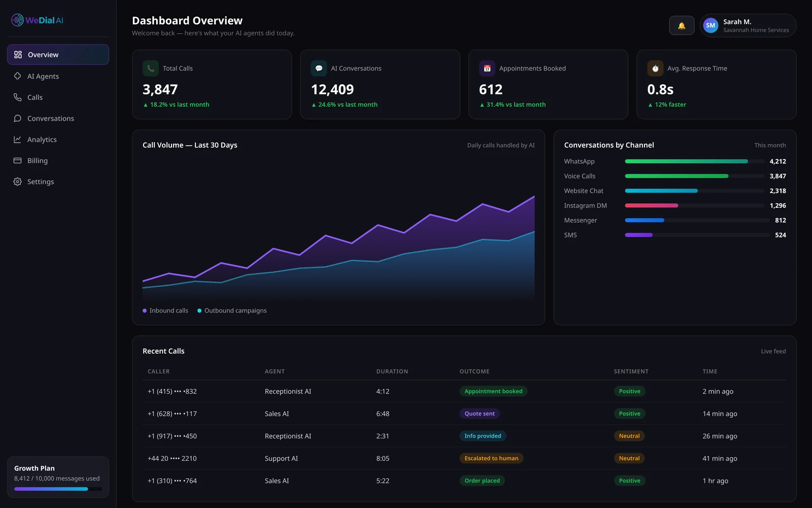This screenshot has width=812, height=508.
Task: Go to the Conversations page
Action: (58, 118)
